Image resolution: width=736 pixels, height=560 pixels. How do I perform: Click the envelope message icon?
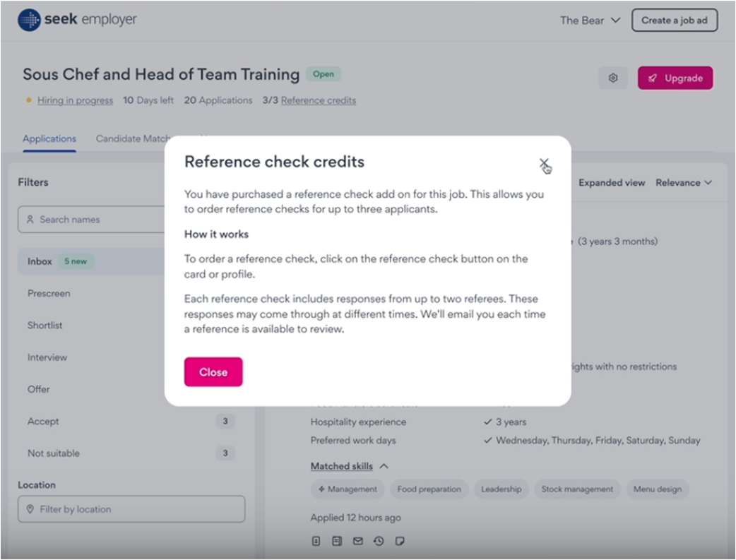coord(358,542)
